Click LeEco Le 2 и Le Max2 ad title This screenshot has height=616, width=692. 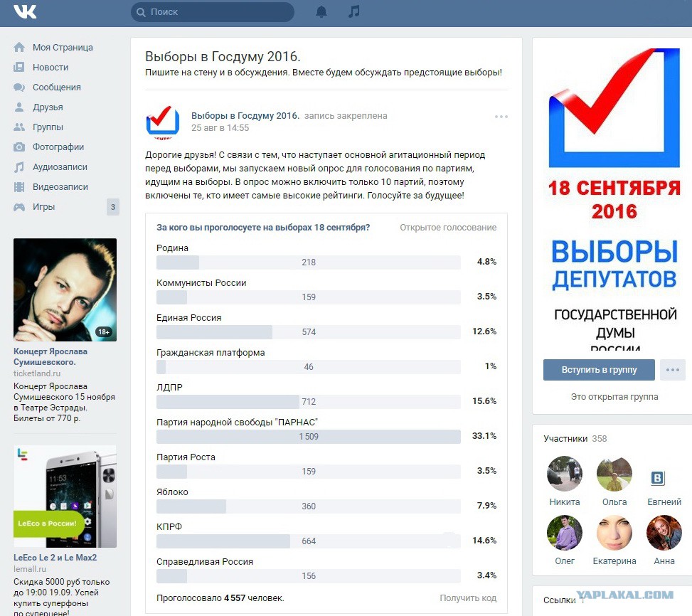[x=55, y=557]
